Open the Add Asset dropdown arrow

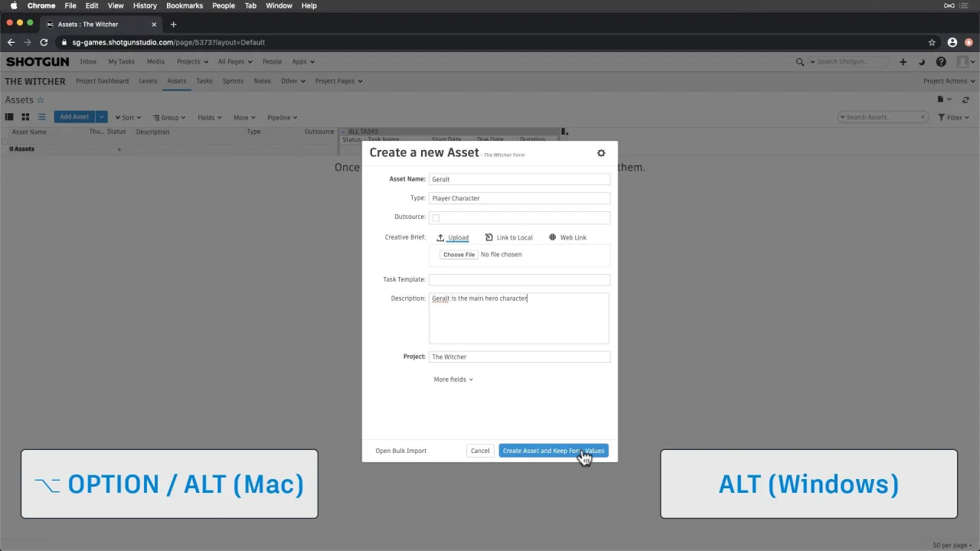(x=101, y=117)
